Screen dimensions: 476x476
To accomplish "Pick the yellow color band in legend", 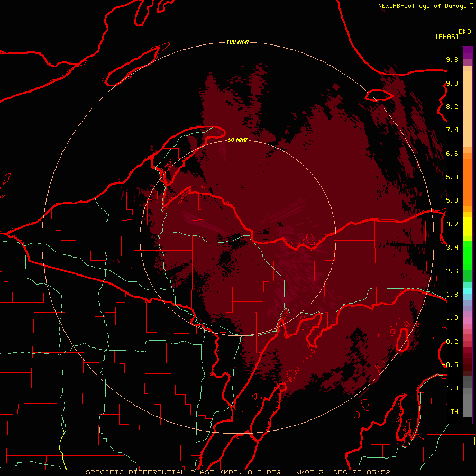I will [467, 226].
